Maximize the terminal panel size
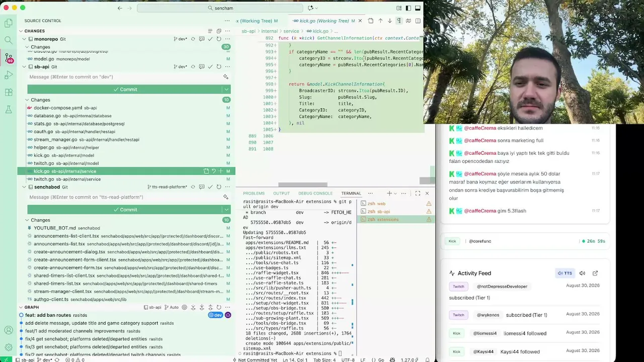 [x=418, y=193]
